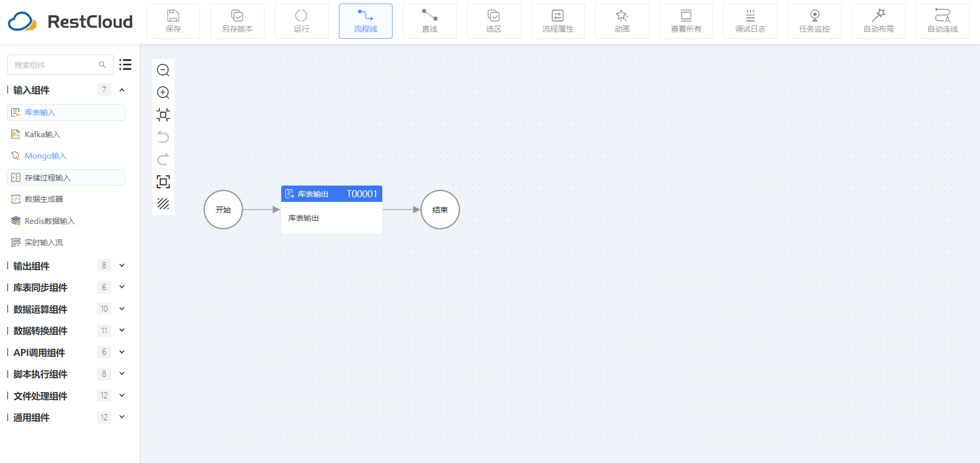
Task: Expand the 输出组件 category
Action: pyautogui.click(x=122, y=266)
